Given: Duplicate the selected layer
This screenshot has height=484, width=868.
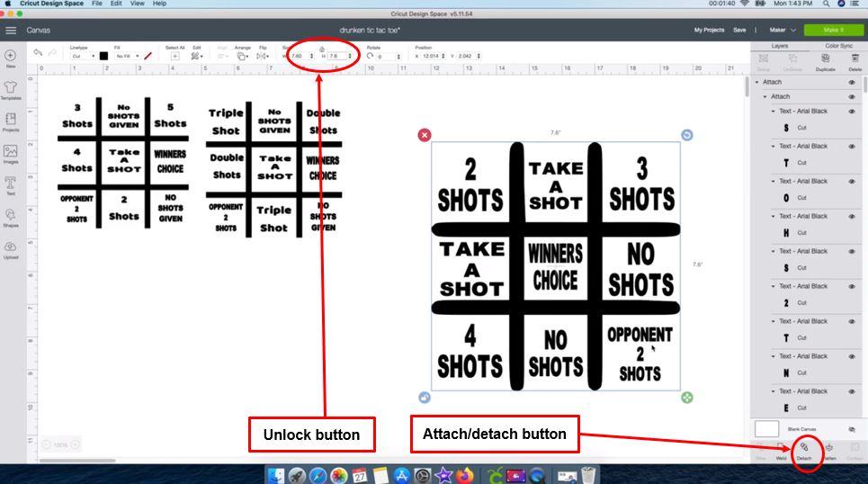Looking at the screenshot, I should point(826,61).
